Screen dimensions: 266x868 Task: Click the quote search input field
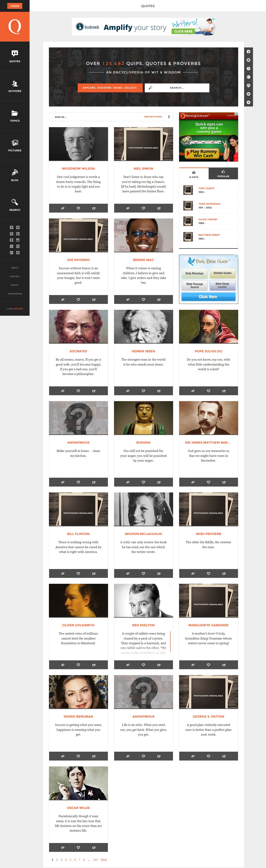tap(177, 88)
